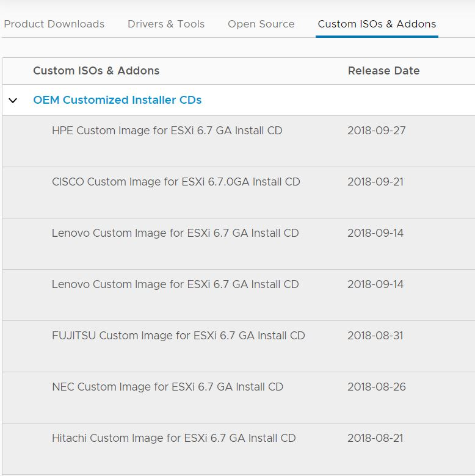Click the FUJITSU release date 2018-08-31

[375, 336]
